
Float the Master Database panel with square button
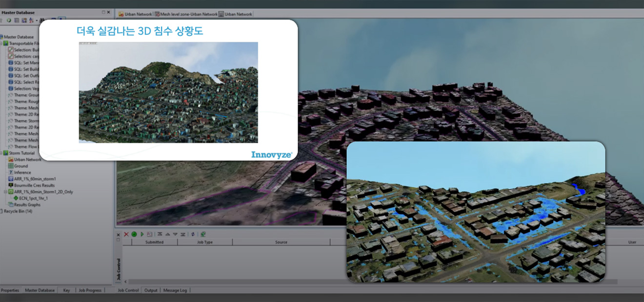point(103,12)
